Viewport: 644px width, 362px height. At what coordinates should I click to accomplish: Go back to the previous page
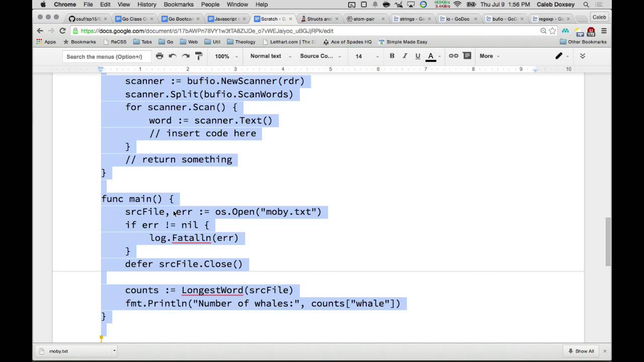[x=40, y=31]
